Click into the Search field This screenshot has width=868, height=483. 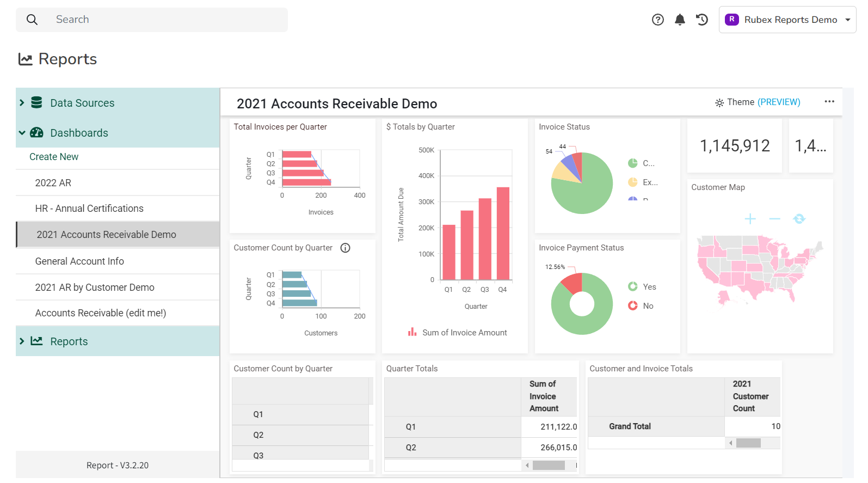tap(163, 20)
